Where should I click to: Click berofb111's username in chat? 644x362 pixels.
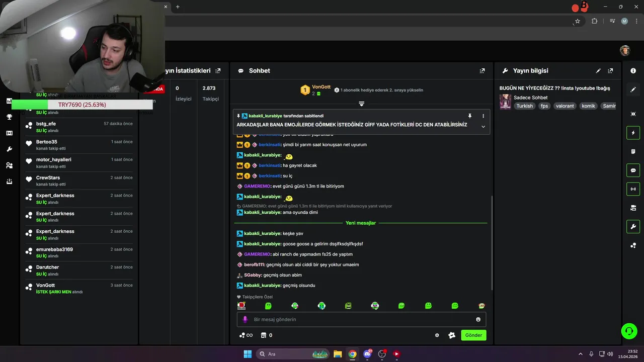254,264
